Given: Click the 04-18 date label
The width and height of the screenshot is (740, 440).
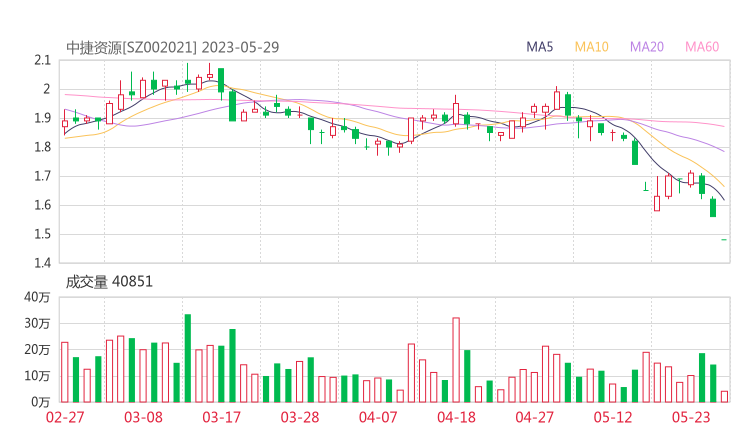Looking at the screenshot, I should click(456, 417).
